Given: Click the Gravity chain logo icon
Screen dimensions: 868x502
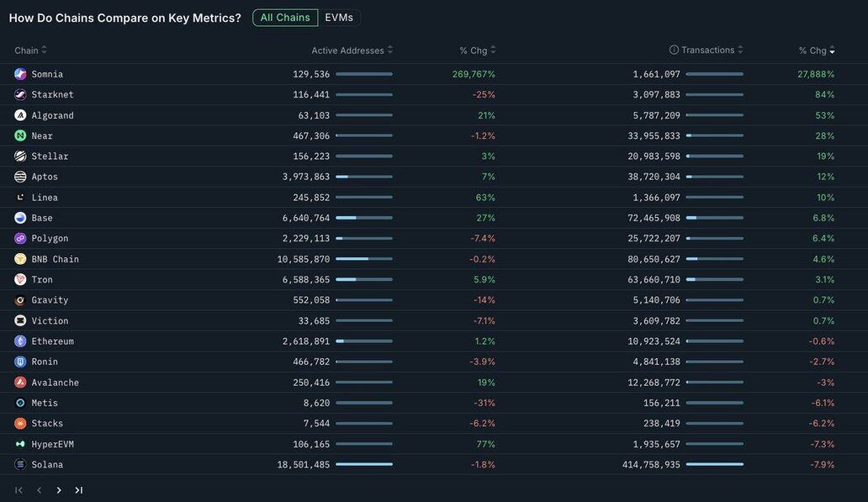Looking at the screenshot, I should click(20, 300).
